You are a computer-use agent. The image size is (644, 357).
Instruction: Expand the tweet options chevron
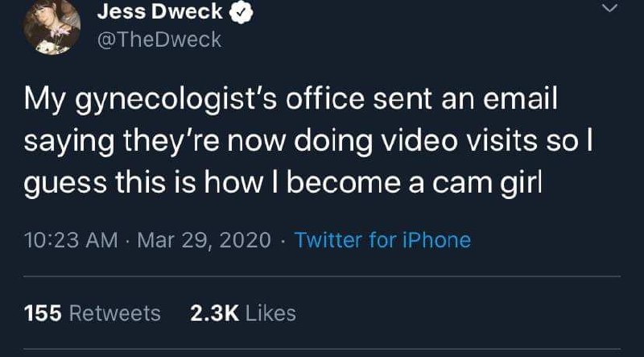click(x=610, y=8)
